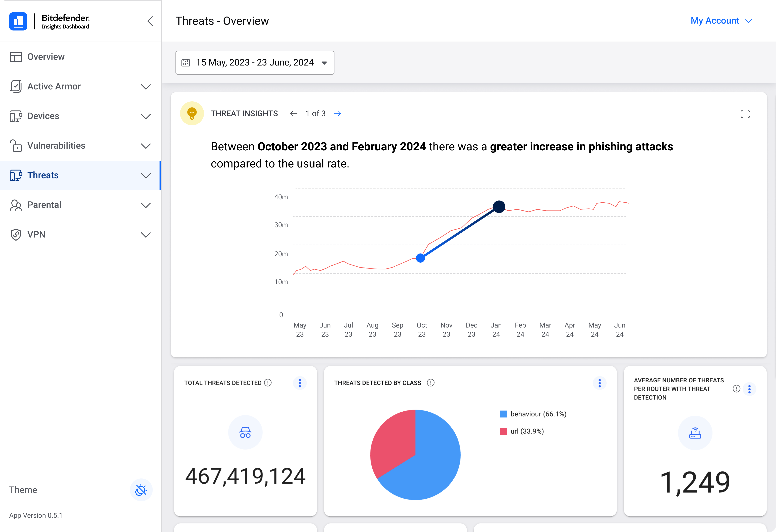Click the Active Armor shield icon
Screen dimensions: 776x532
tap(16, 86)
